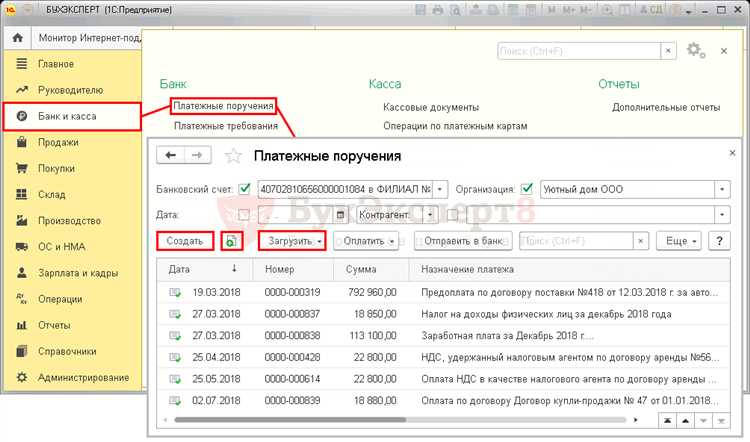Open the Загрузить dropdown button
Image resolution: width=750 pixels, height=442 pixels.
292,241
